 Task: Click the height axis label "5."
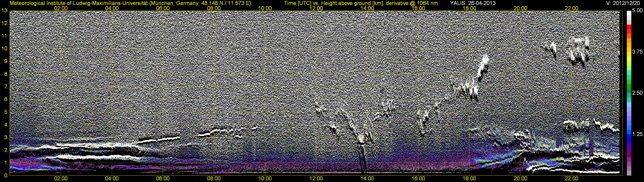click(x=6, y=112)
